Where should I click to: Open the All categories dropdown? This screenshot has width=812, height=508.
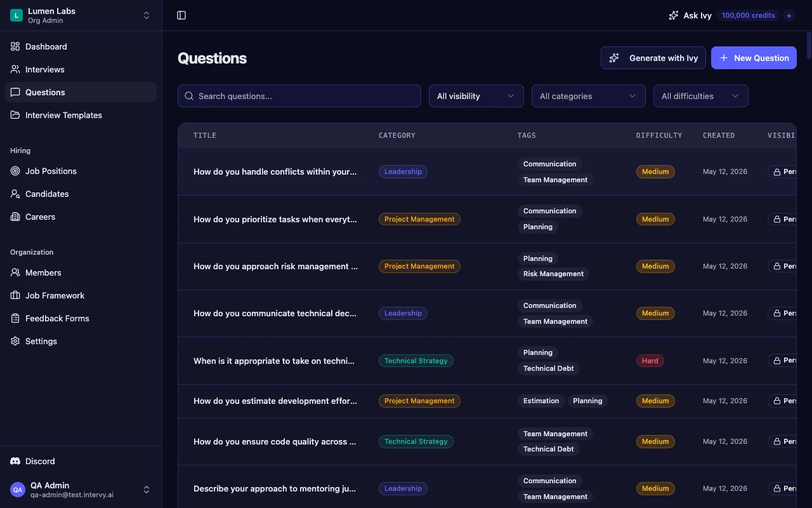point(589,96)
